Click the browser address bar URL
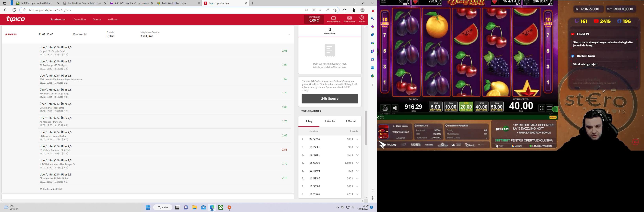644x212 pixels. 50,10
